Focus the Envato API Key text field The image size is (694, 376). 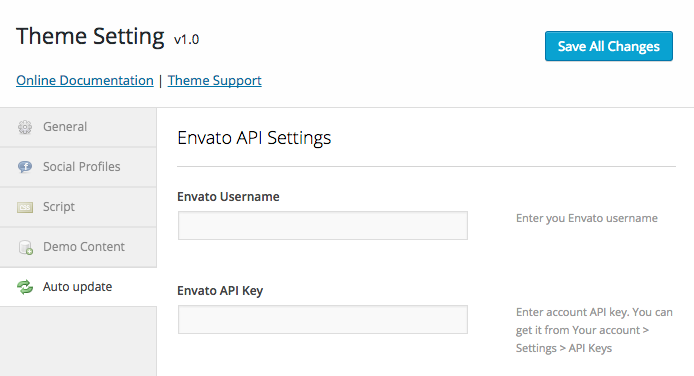click(323, 319)
